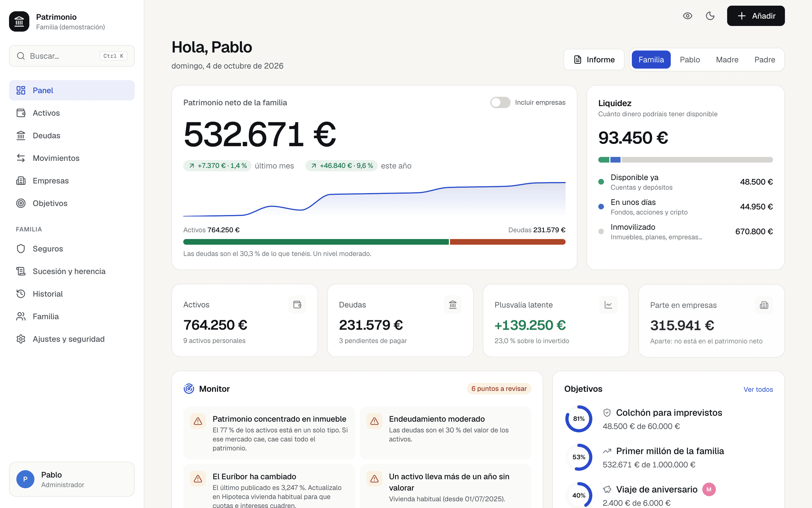Open the Informe report button
Image resolution: width=812 pixels, height=508 pixels.
[594, 60]
